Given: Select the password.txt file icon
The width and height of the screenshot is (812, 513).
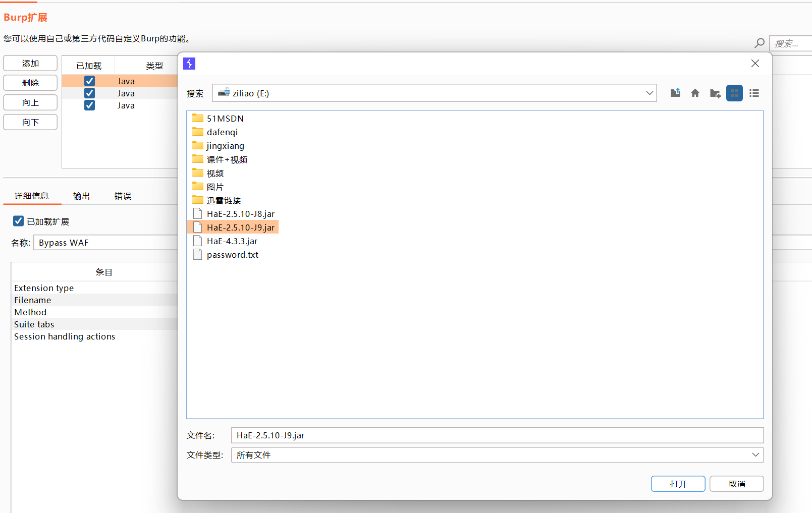Looking at the screenshot, I should click(x=198, y=254).
